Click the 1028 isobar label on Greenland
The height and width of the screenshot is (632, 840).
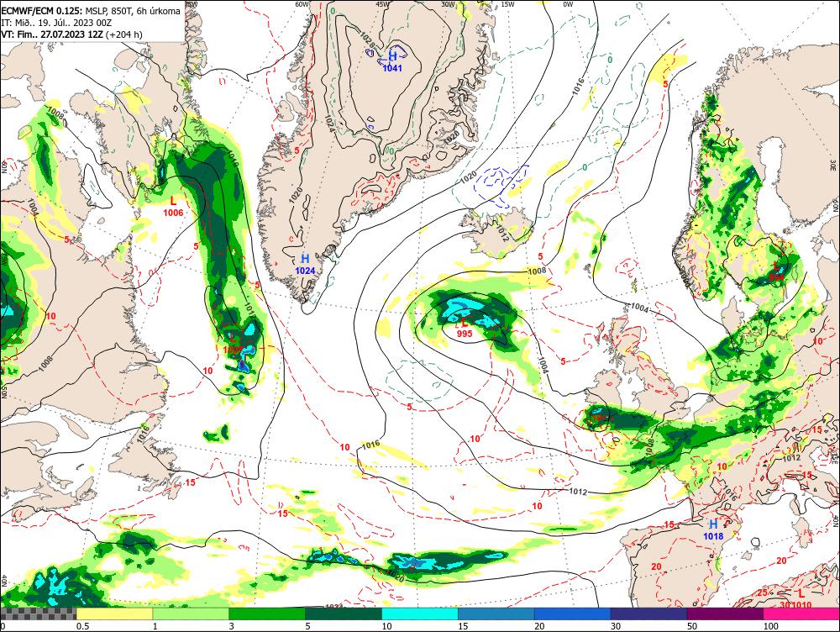(x=367, y=40)
